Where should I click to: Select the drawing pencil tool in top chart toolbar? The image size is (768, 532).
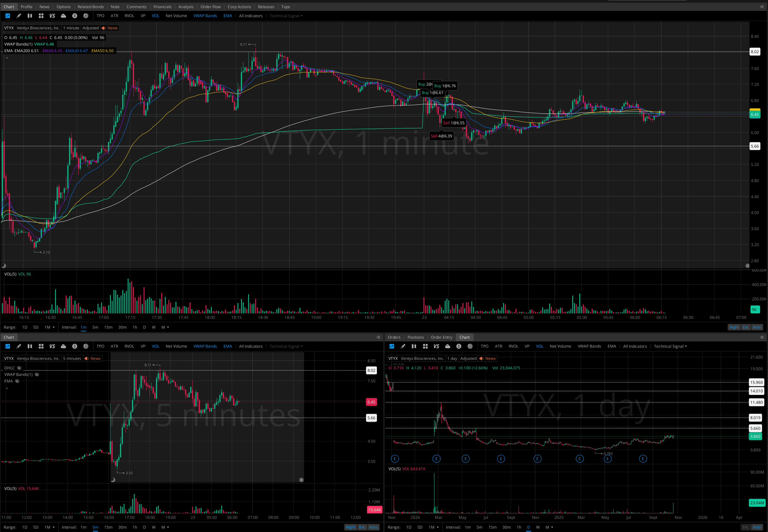pyautogui.click(x=19, y=16)
